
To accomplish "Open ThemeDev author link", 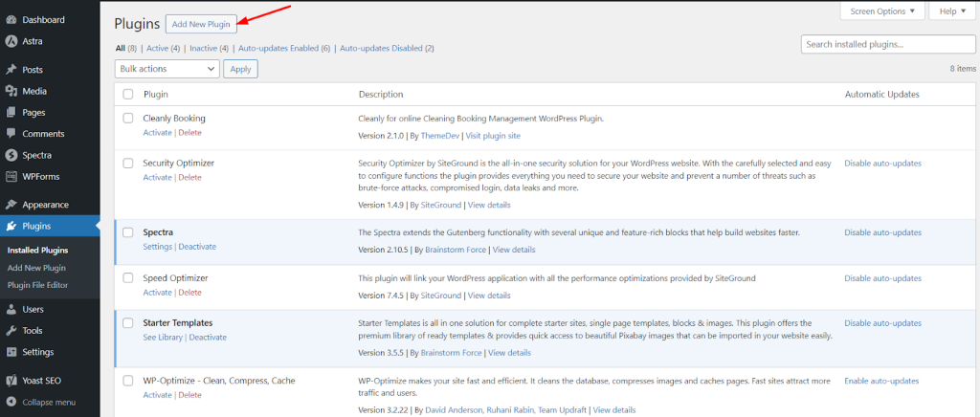I will click(x=440, y=136).
